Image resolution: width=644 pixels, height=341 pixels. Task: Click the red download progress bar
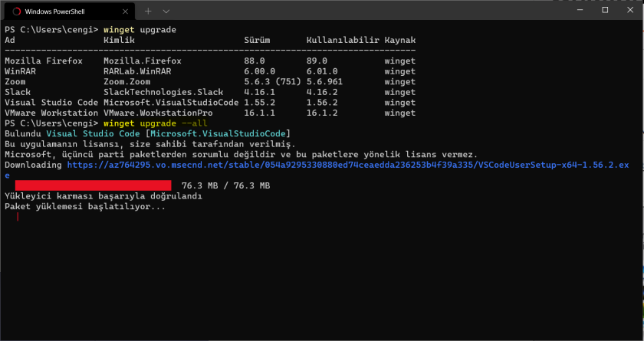point(93,185)
